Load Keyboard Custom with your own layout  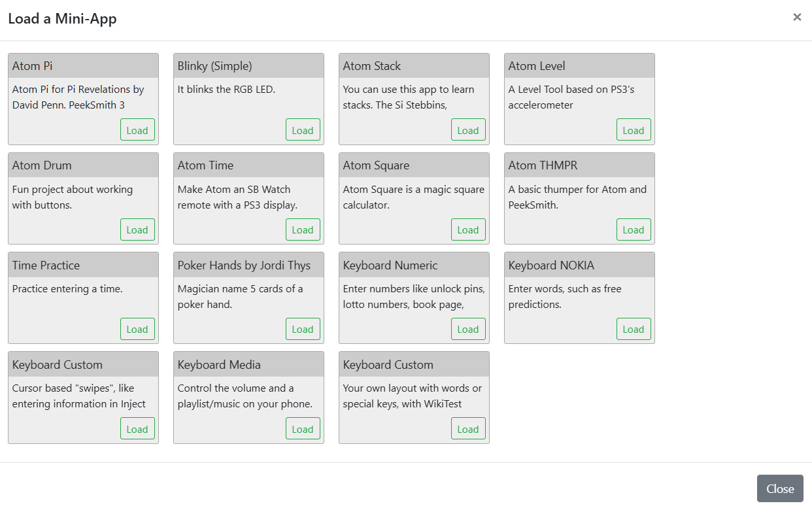click(468, 429)
